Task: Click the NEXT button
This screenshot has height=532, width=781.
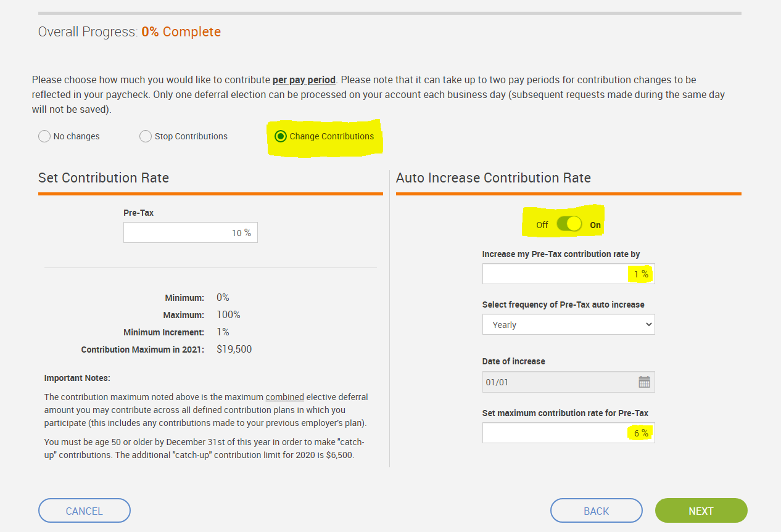Action: pos(701,510)
